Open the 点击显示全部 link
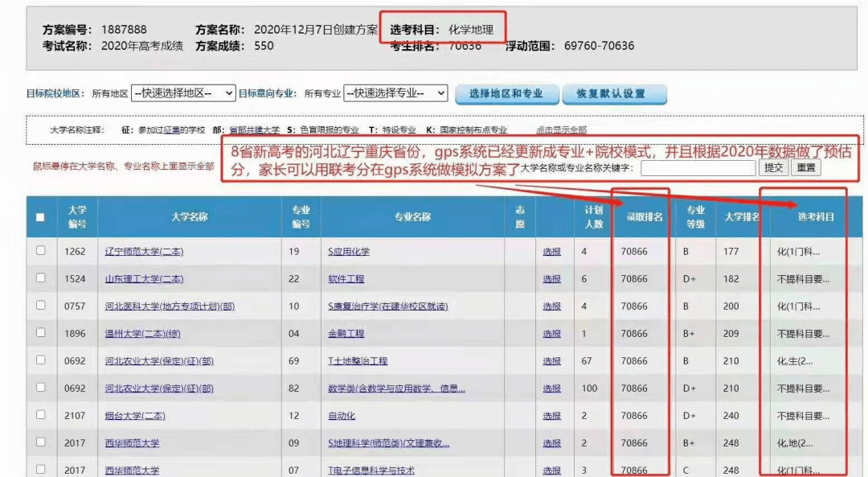Image resolution: width=868 pixels, height=477 pixels. click(561, 130)
